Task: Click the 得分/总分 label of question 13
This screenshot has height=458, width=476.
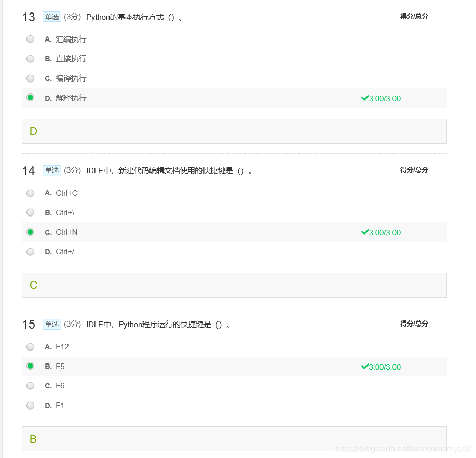Action: point(413,16)
